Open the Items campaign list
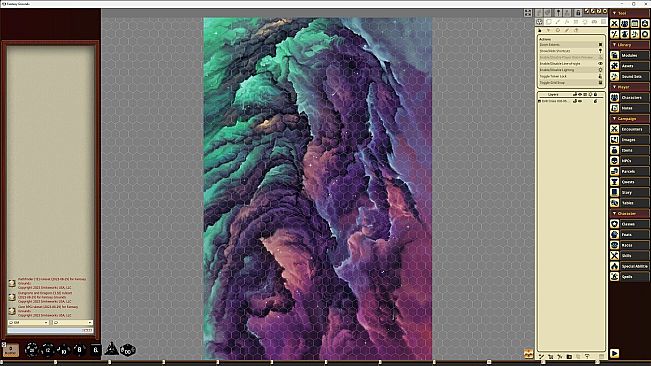This screenshot has height=366, width=651. [629, 150]
